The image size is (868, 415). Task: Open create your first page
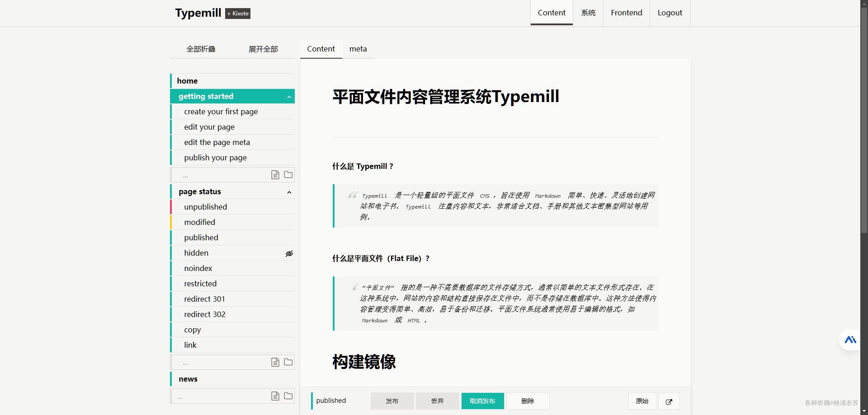(x=232, y=112)
